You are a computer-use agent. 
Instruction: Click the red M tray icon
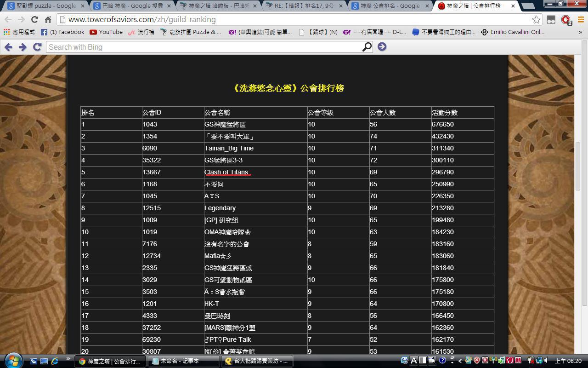click(518, 361)
